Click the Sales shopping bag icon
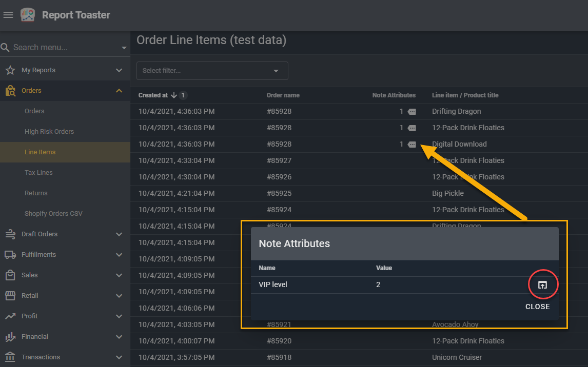This screenshot has width=588, height=367. (10, 275)
